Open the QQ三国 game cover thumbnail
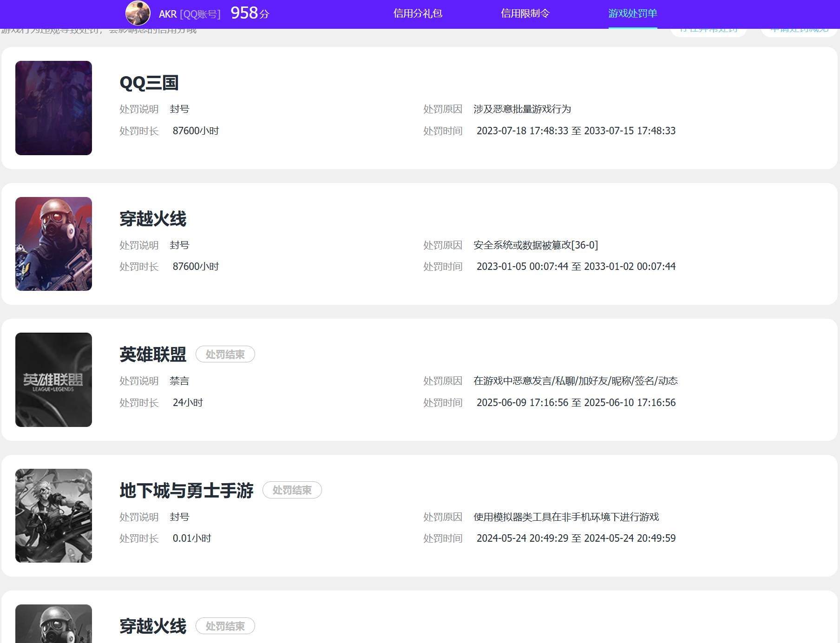Viewport: 840px width, 643px height. pyautogui.click(x=53, y=108)
